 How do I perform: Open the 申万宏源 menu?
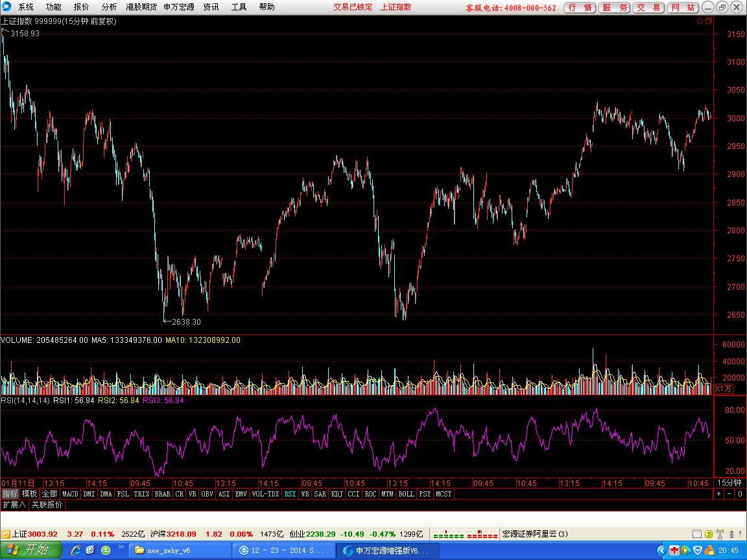point(179,7)
